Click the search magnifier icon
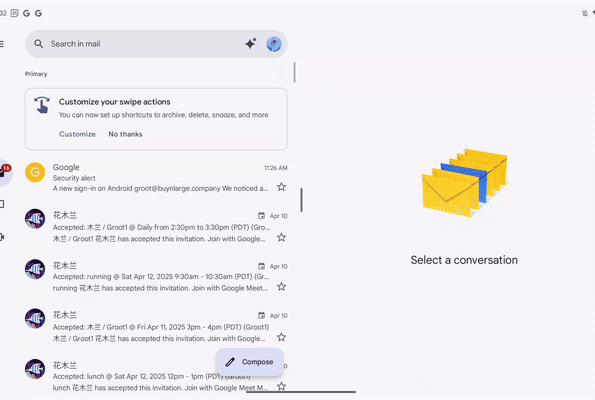The image size is (595, 400). (38, 44)
